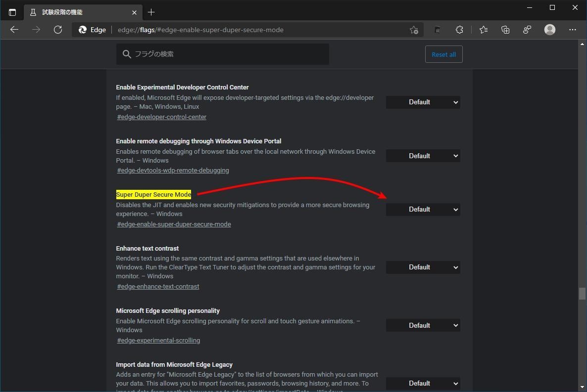Reload the flags page

pyautogui.click(x=57, y=30)
